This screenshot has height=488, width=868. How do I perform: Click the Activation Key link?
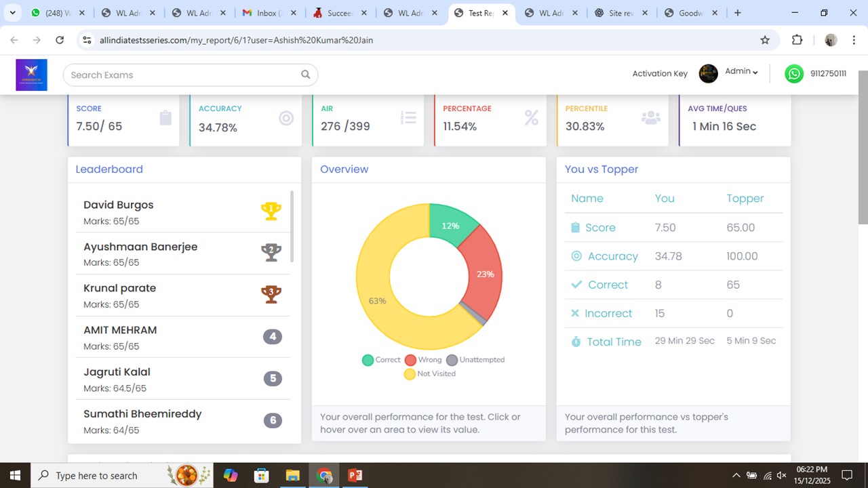[x=659, y=74]
